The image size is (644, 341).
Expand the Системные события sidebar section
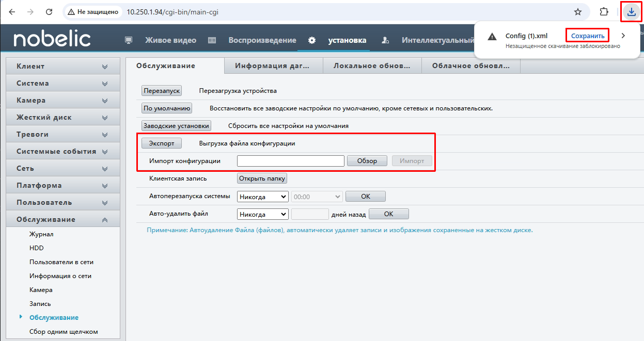point(62,151)
